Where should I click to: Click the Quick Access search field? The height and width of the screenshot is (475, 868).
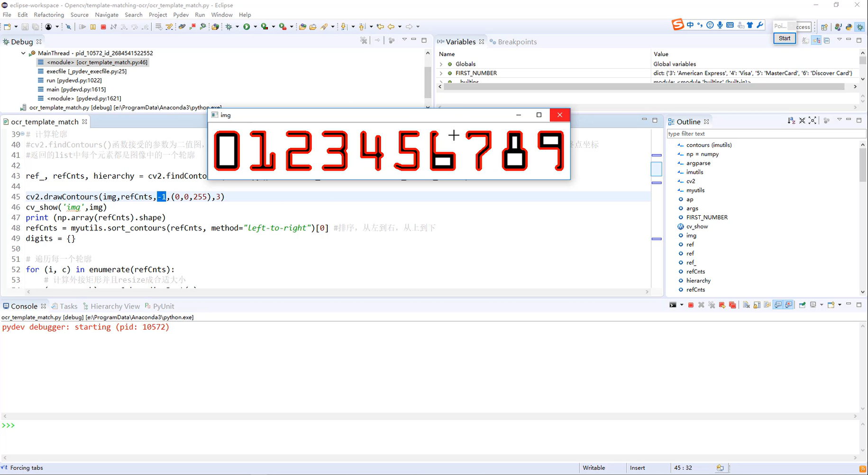[804, 27]
